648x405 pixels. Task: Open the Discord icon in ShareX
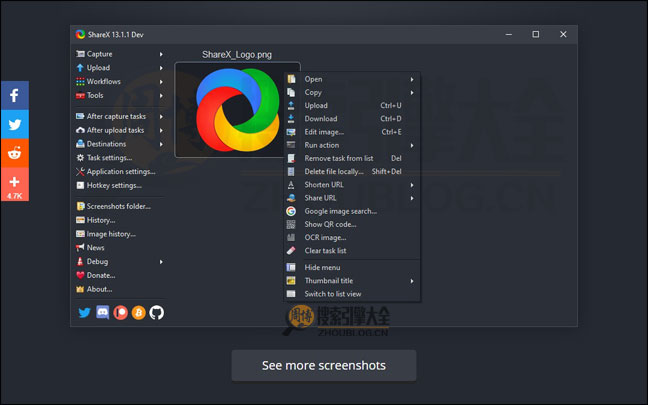point(102,312)
